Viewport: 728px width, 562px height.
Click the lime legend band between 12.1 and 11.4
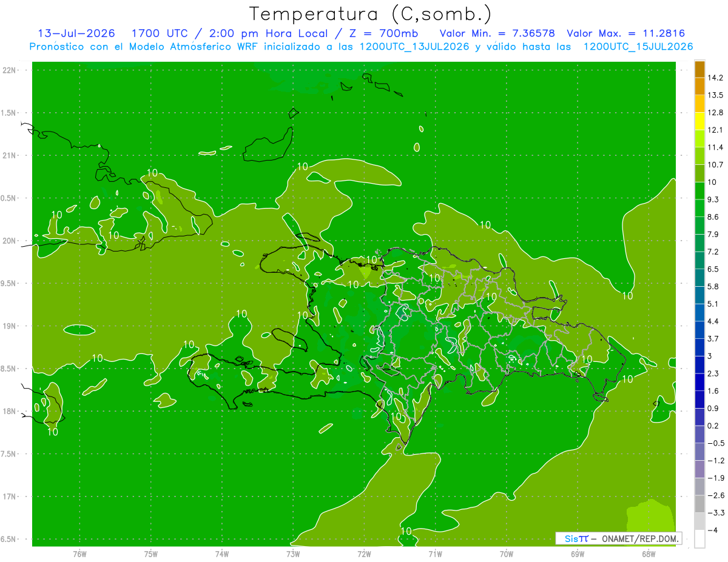(699, 139)
